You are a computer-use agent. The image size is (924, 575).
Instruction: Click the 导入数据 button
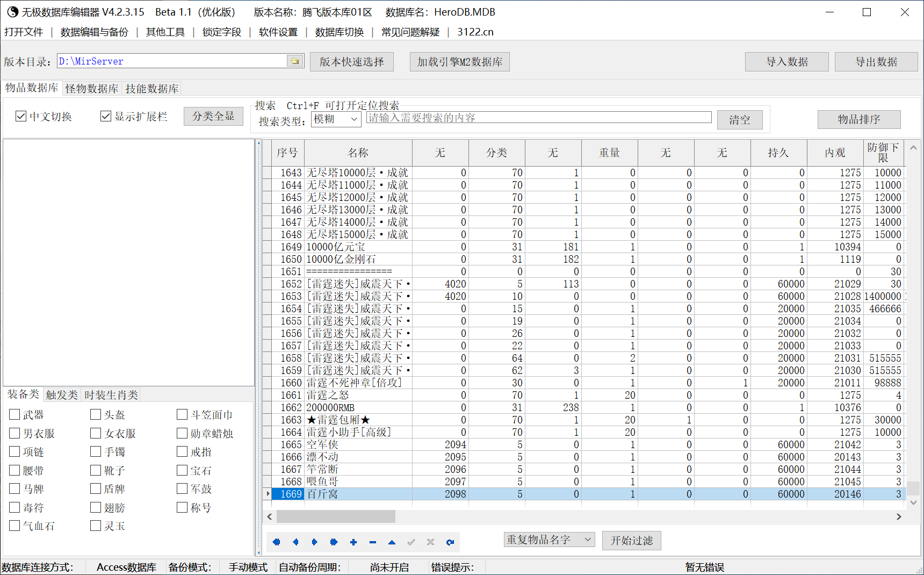pos(787,62)
